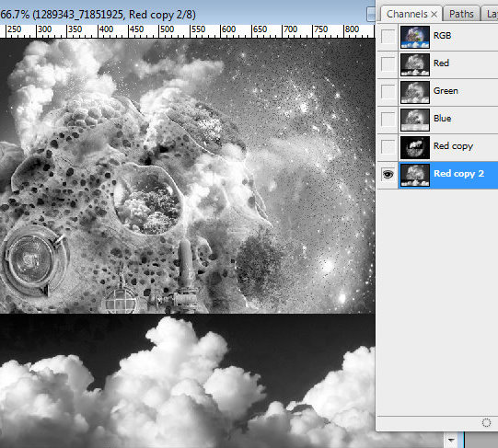Select the Red copy 2 channel name

pyautogui.click(x=459, y=174)
